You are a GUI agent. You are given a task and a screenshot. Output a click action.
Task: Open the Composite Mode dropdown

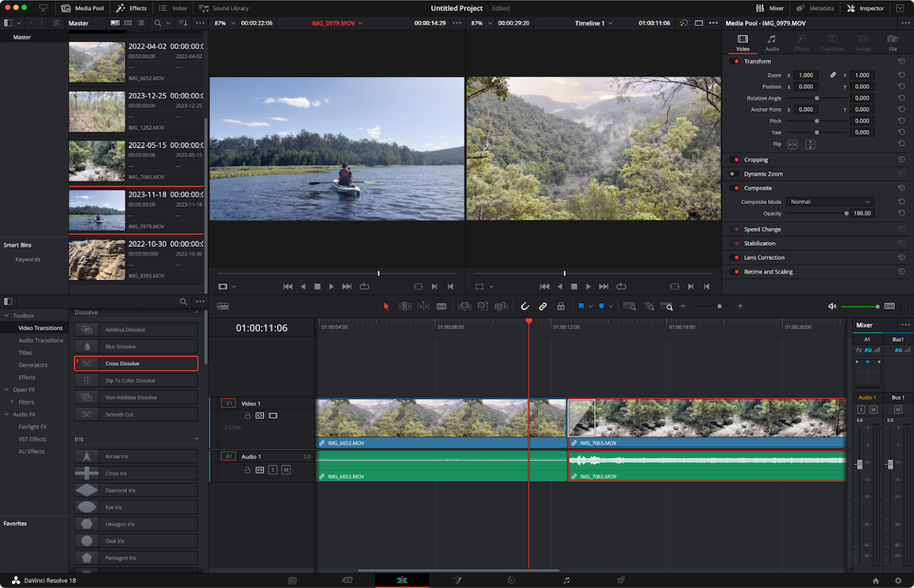830,202
